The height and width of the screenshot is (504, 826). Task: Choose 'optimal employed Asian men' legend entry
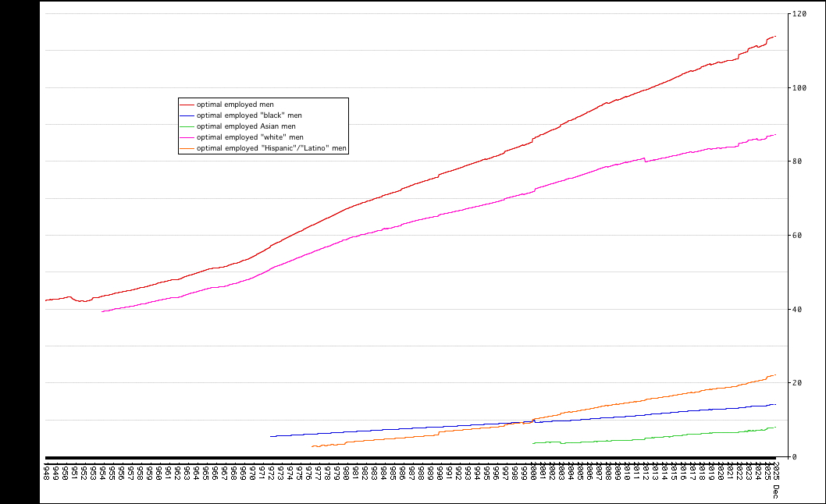[x=246, y=126]
